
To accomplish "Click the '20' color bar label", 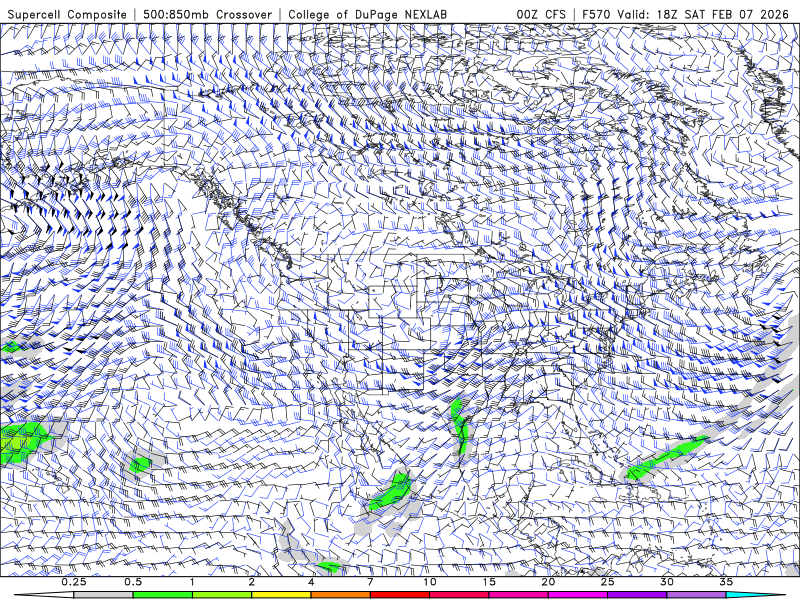I will pos(548,582).
